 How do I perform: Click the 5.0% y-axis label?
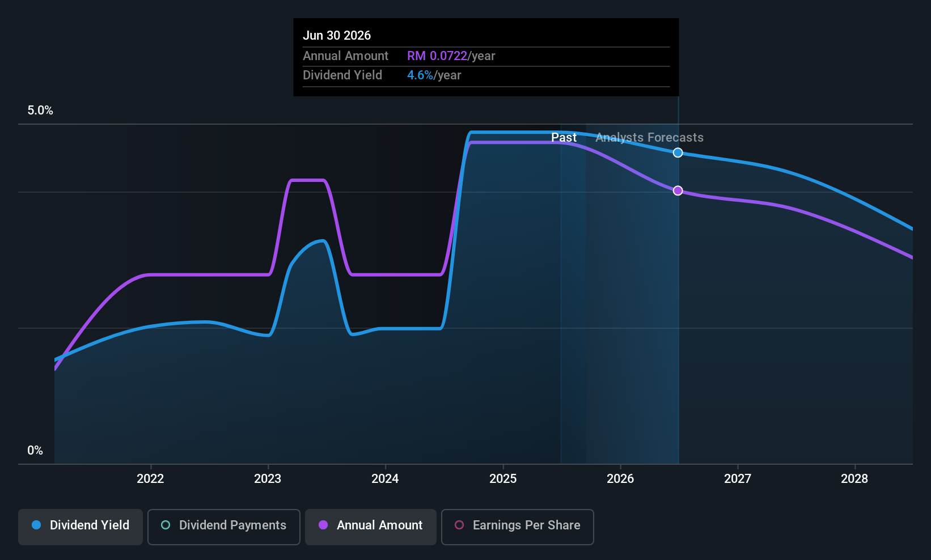[40, 111]
